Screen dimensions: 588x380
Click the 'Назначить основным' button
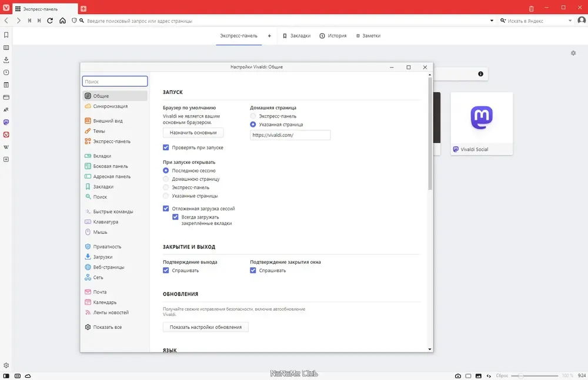pyautogui.click(x=193, y=133)
